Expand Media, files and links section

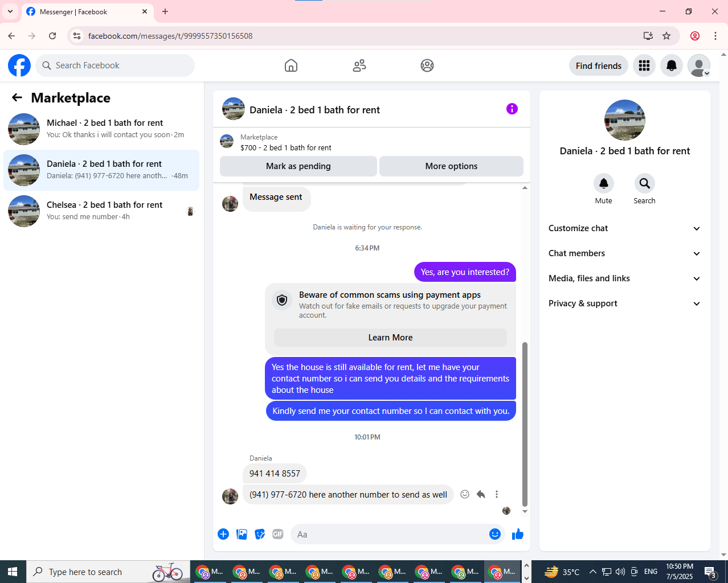pos(625,278)
